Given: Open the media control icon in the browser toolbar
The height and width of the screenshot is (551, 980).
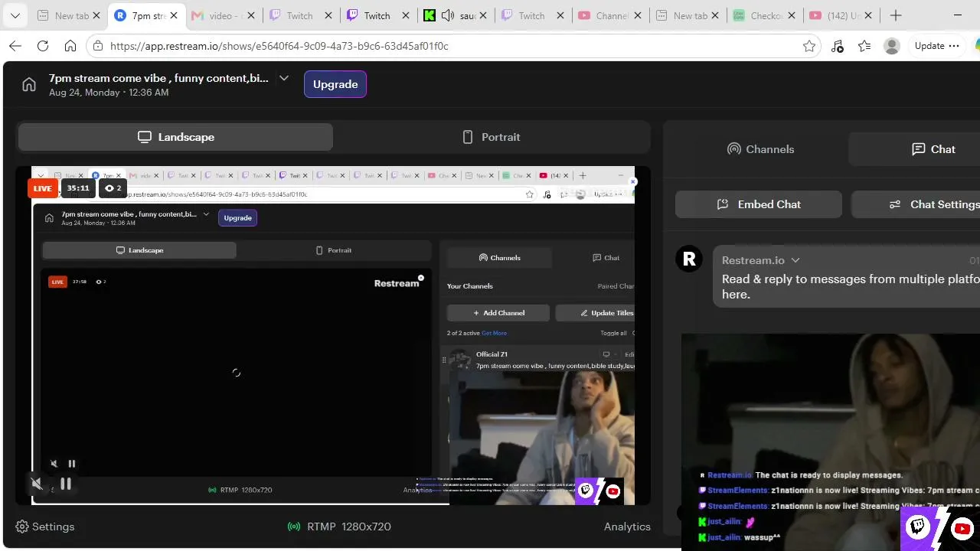Looking at the screenshot, I should (x=838, y=46).
